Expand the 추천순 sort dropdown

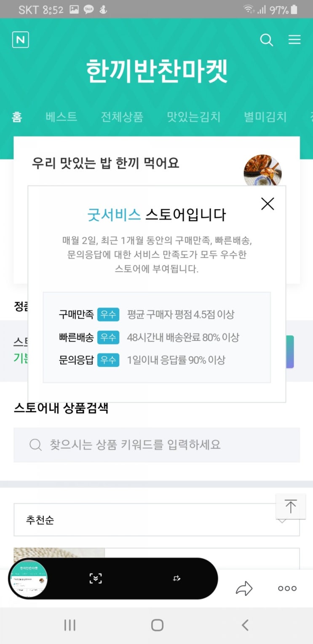(x=156, y=520)
